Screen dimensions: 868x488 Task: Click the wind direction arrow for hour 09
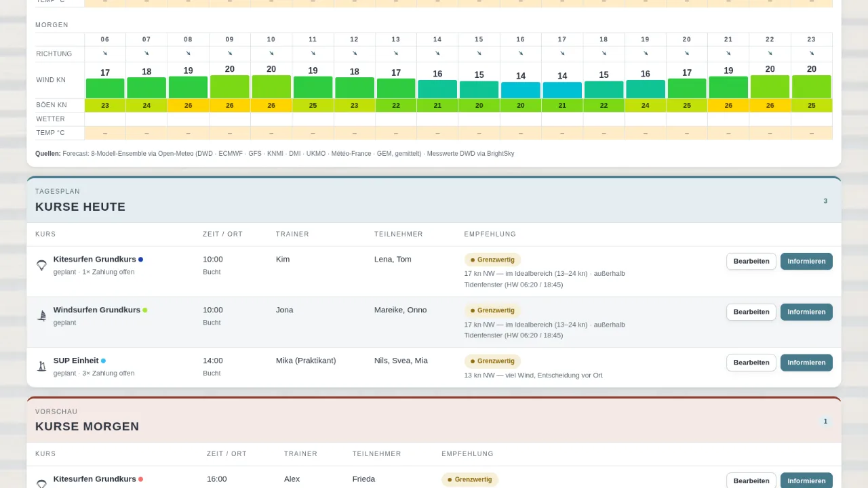tap(230, 53)
